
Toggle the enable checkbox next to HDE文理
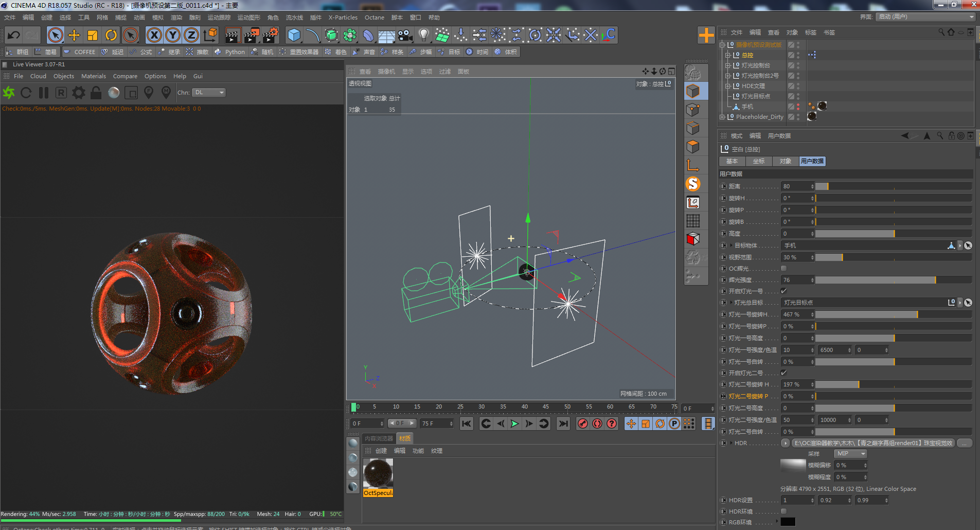coord(791,86)
